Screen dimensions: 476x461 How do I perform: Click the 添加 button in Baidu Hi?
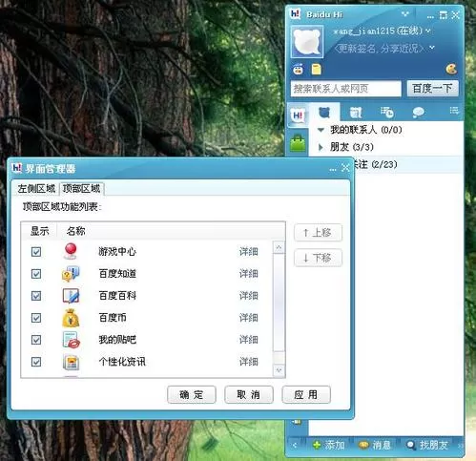pyautogui.click(x=329, y=445)
